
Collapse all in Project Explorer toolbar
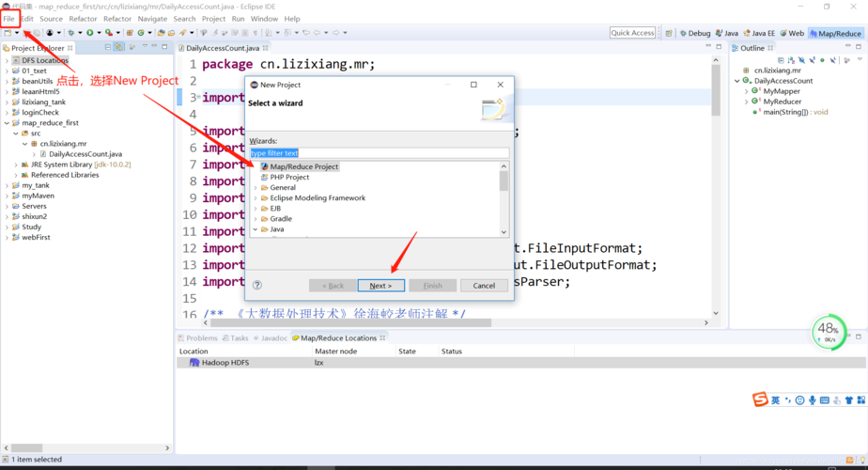click(108, 48)
